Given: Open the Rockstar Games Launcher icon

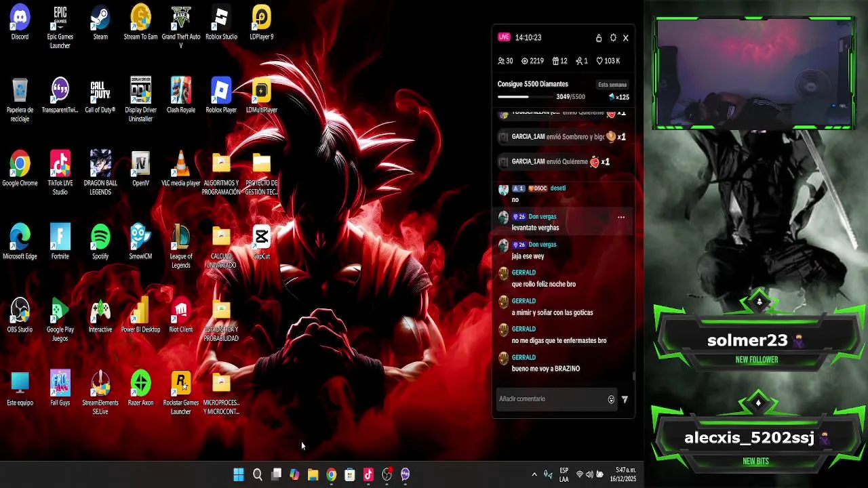Looking at the screenshot, I should pyautogui.click(x=181, y=393).
